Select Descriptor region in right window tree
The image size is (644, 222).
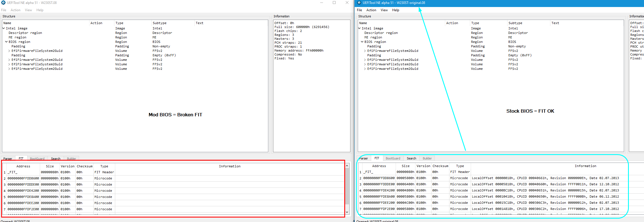point(381,33)
